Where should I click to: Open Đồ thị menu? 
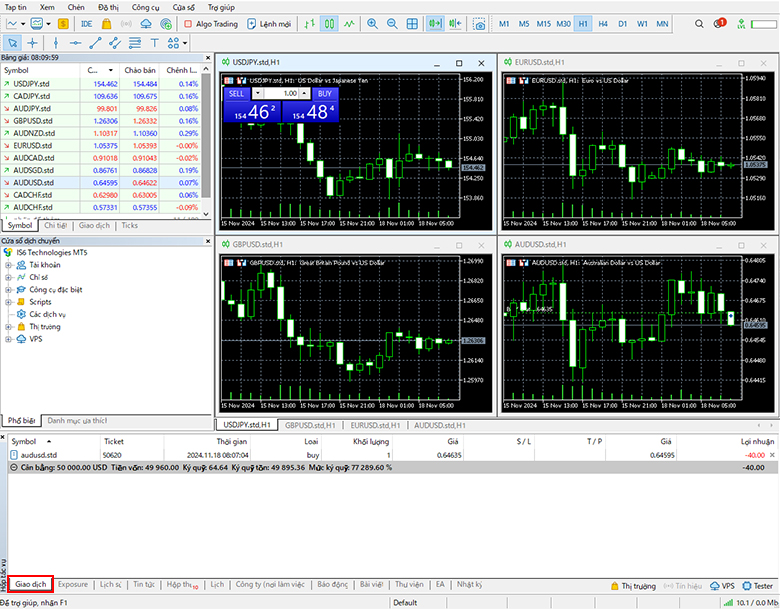[108, 7]
